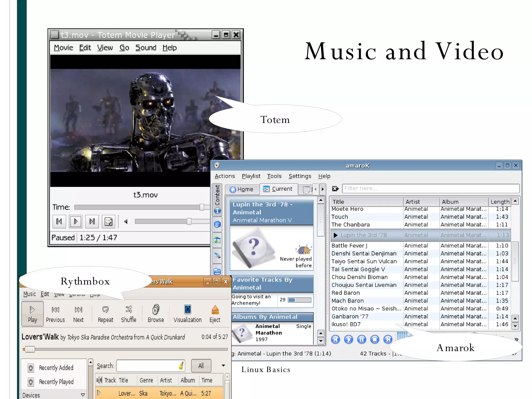Click Rhythmbox Eject button
The image size is (532, 399).
point(215,314)
